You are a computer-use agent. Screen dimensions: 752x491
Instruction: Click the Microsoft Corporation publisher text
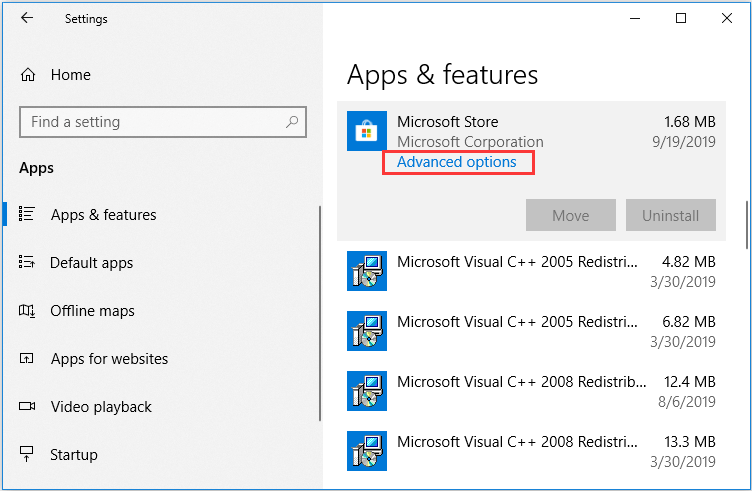[x=470, y=142]
